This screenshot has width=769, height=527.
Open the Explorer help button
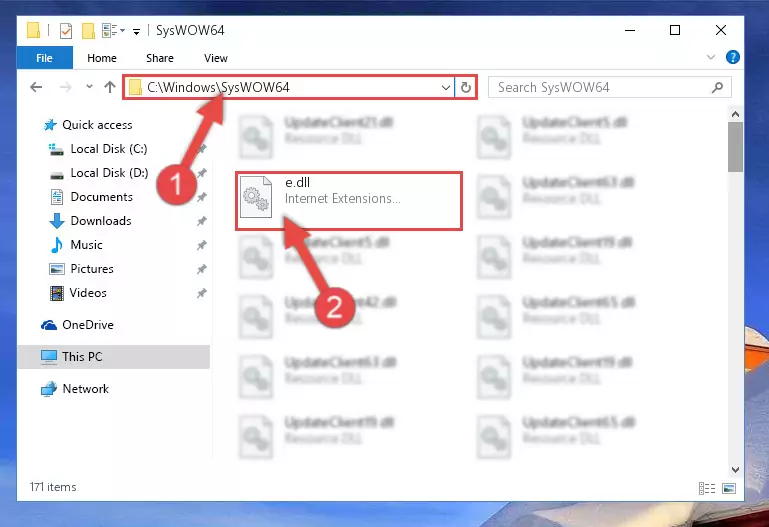732,57
